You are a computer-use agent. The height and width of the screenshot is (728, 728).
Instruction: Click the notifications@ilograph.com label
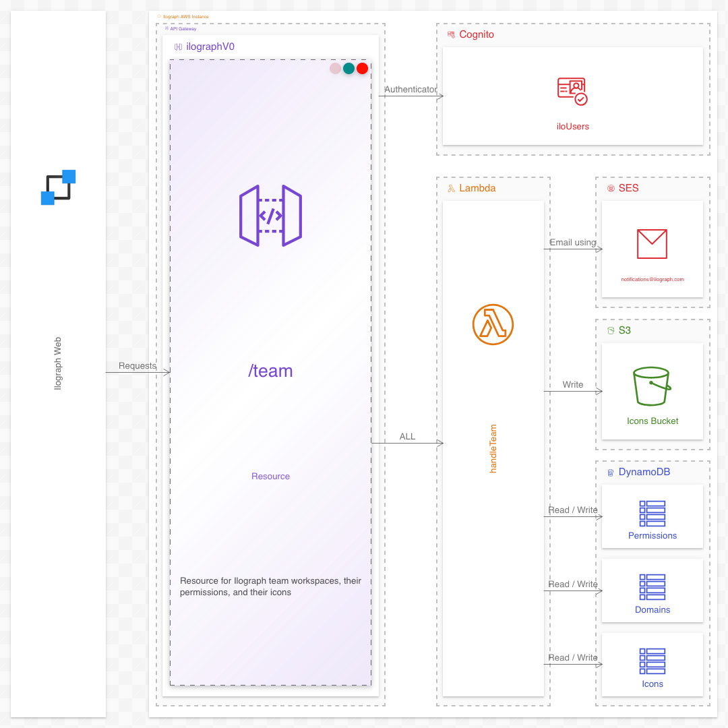(x=653, y=279)
